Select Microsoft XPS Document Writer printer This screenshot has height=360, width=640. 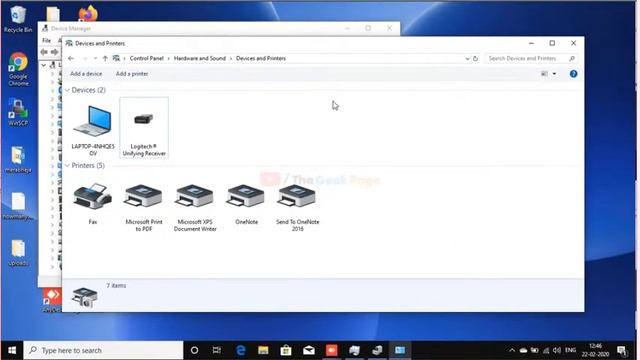click(195, 207)
